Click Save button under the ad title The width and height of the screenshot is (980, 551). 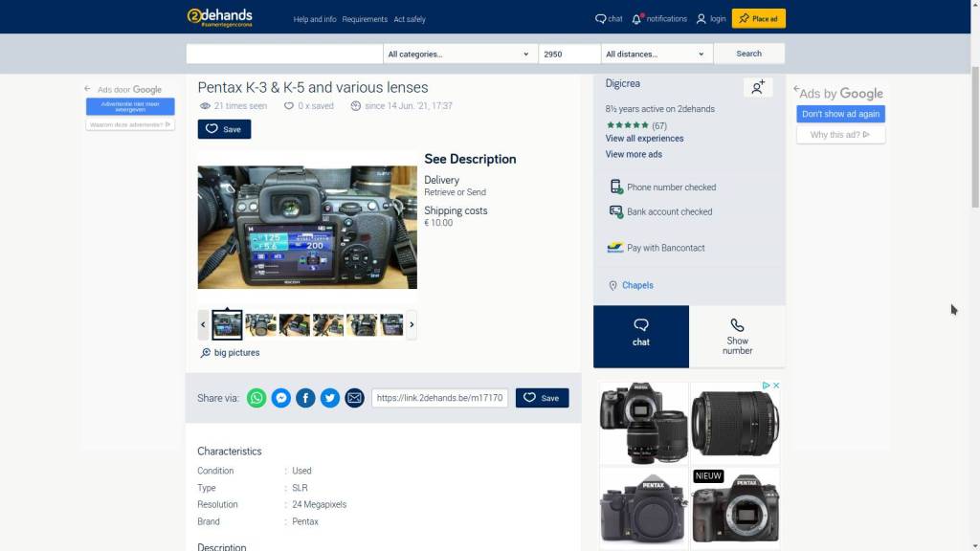point(224,129)
